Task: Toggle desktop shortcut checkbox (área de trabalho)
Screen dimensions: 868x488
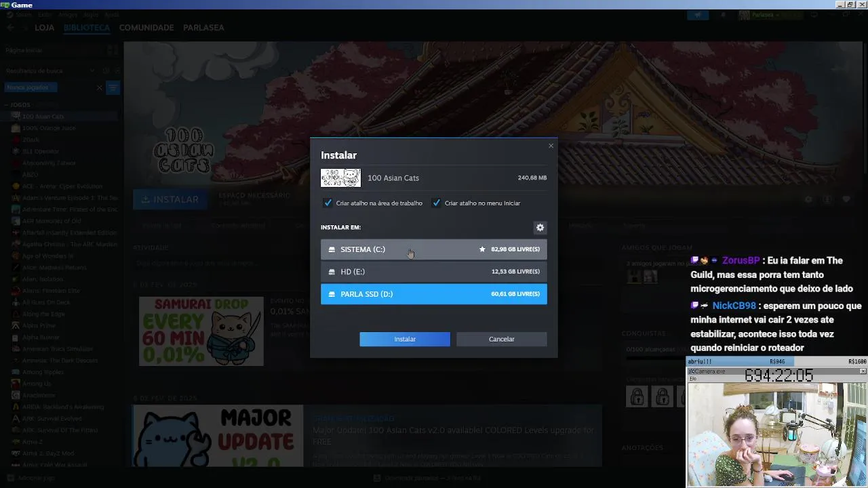Action: click(328, 203)
